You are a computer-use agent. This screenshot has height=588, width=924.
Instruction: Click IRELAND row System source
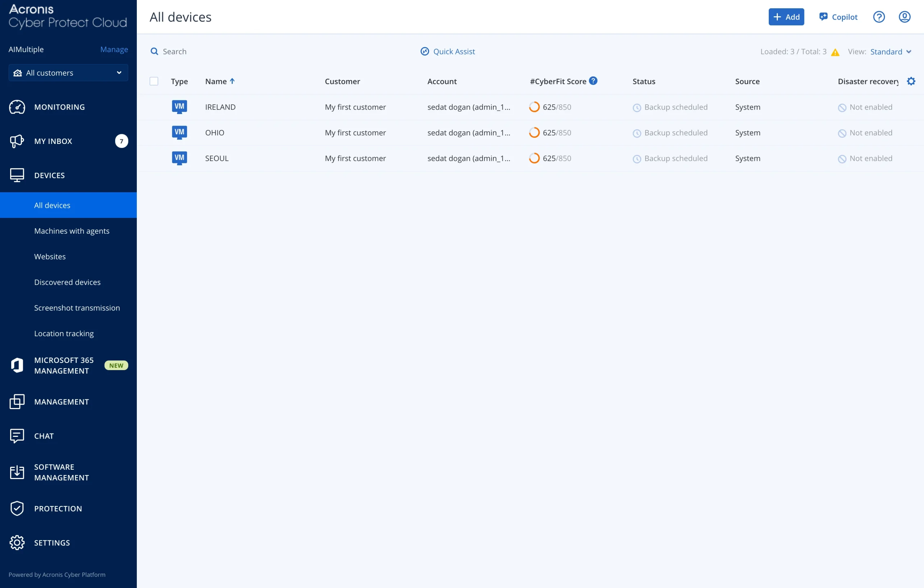pyautogui.click(x=748, y=107)
